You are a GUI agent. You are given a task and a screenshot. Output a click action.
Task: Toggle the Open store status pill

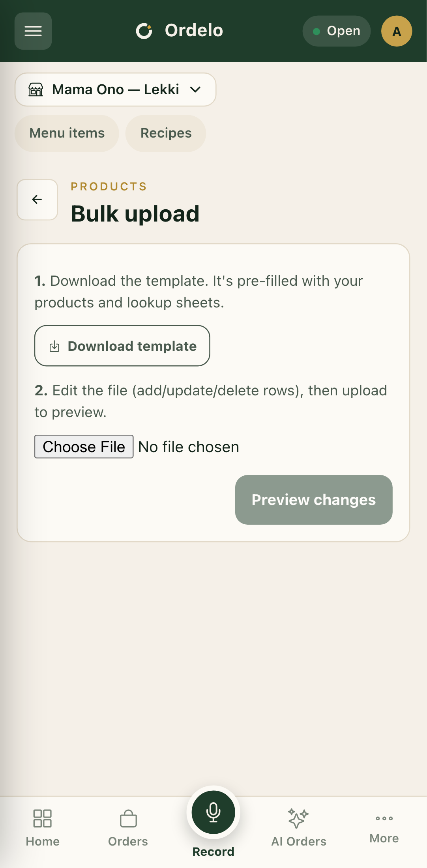pos(337,31)
